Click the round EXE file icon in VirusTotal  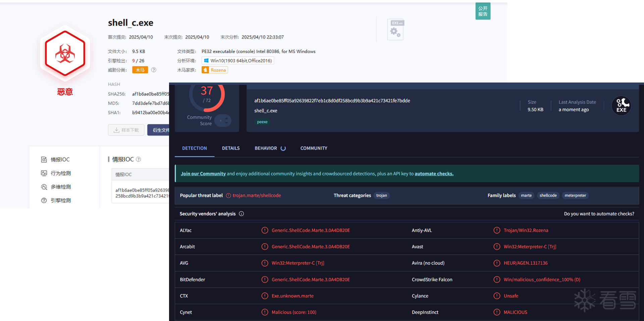coord(622,106)
